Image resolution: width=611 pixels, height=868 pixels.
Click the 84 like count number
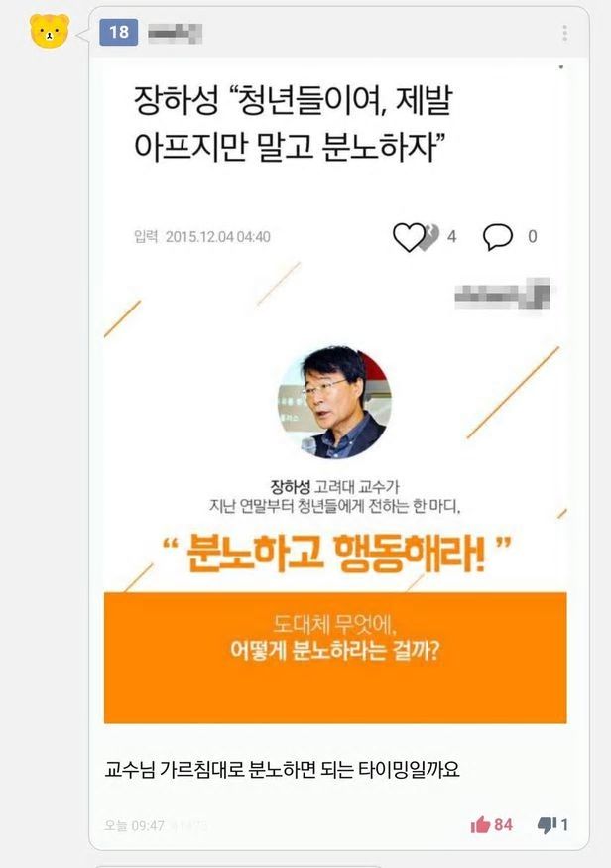[503, 824]
